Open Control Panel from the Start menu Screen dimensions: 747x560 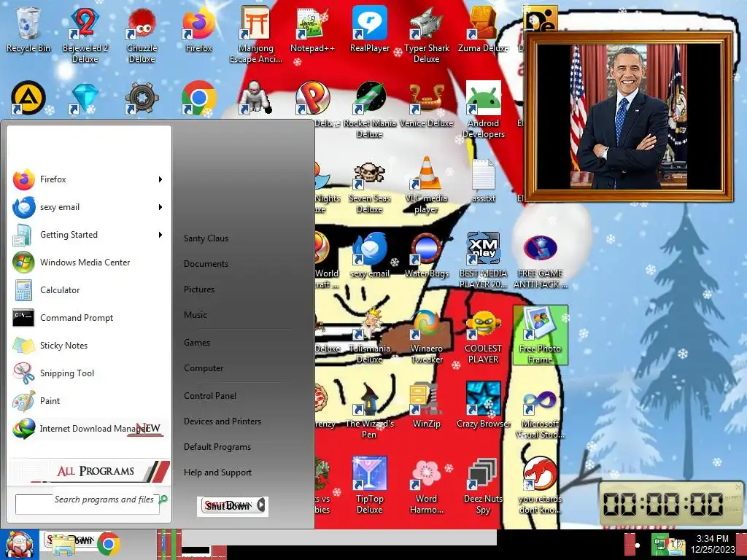(x=210, y=396)
